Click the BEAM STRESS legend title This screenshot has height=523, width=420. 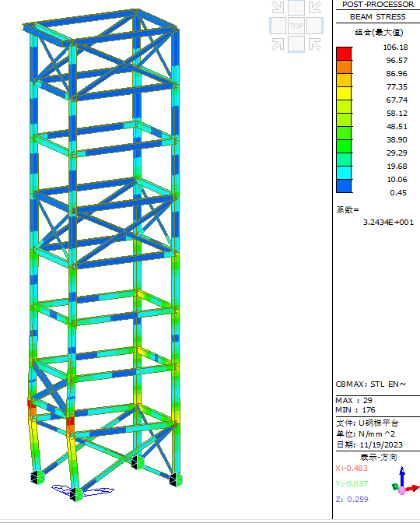[378, 17]
